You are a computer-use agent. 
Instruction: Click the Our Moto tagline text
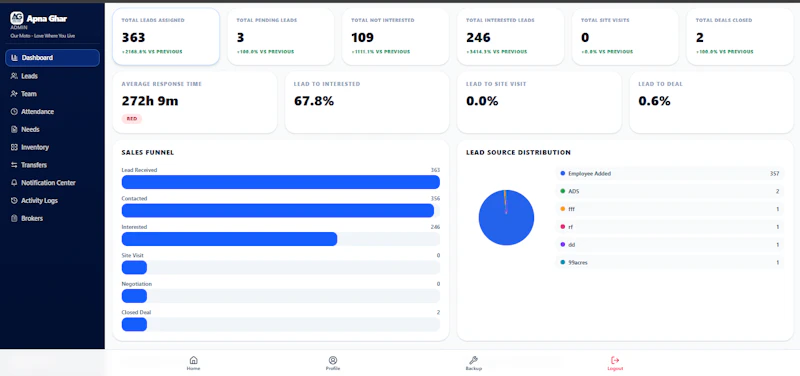(x=43, y=36)
